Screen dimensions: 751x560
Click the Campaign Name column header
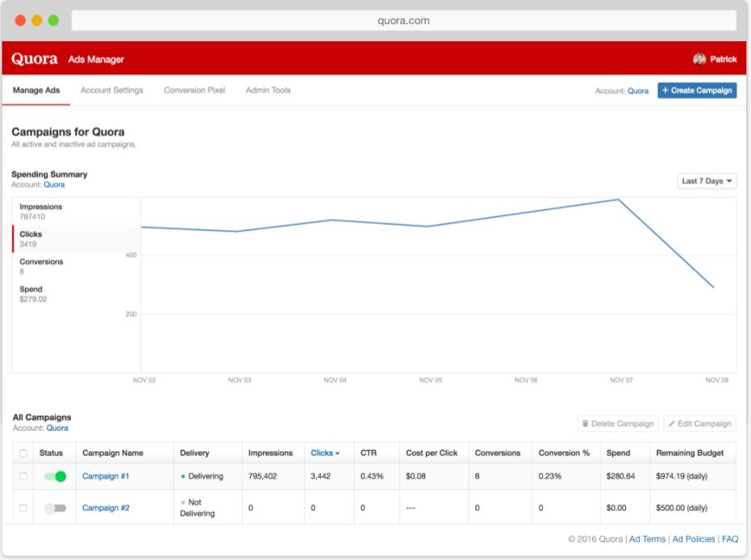click(x=113, y=453)
